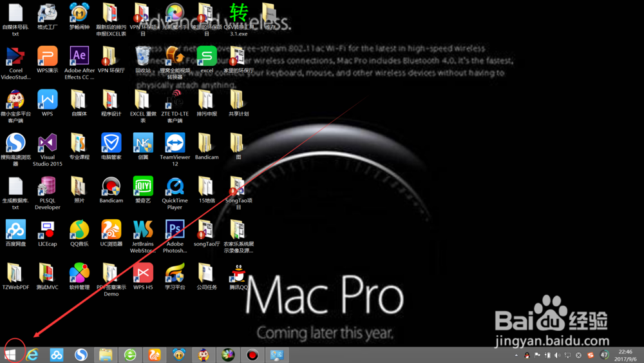This screenshot has height=363, width=644.
Task: Select the 测试MVC folder
Action: click(47, 277)
